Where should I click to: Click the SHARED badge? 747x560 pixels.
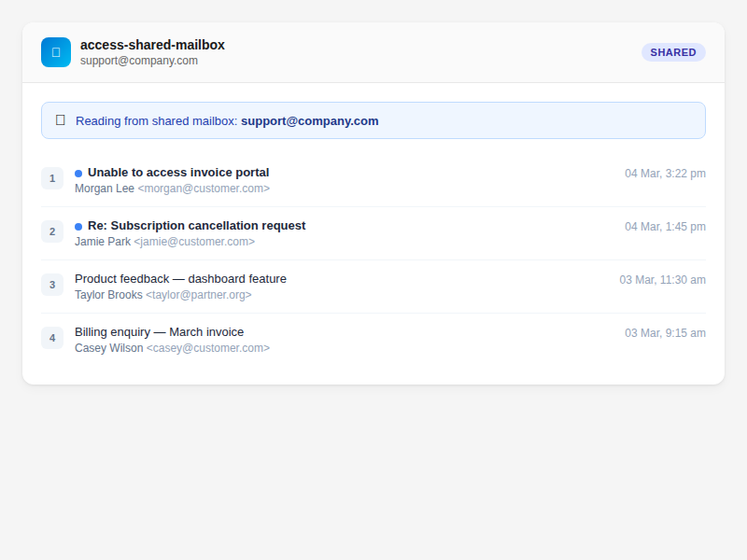click(673, 52)
